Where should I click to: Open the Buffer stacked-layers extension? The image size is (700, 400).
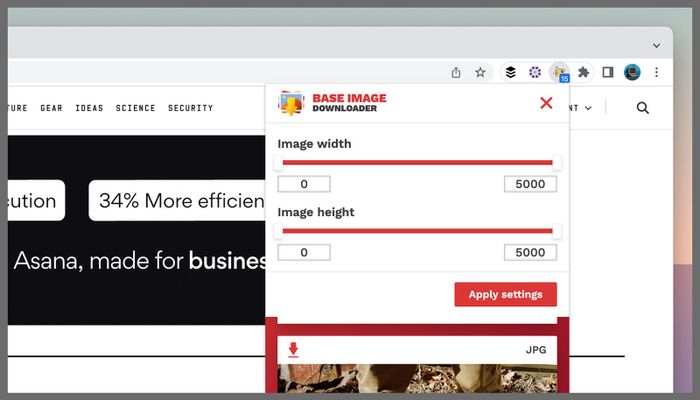coord(510,72)
